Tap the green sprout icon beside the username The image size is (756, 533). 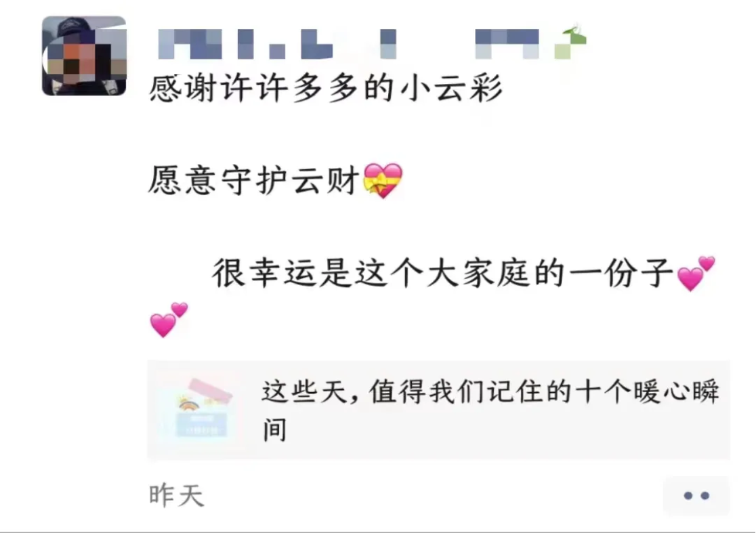[571, 43]
